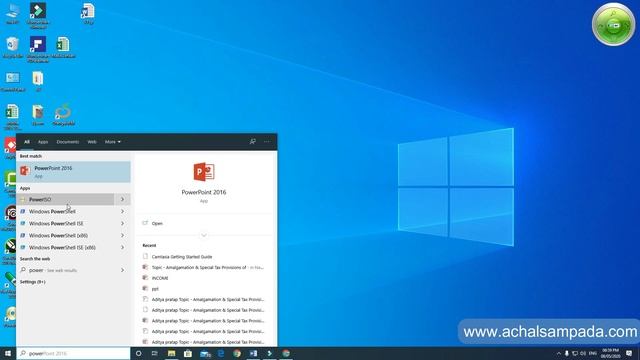This screenshot has height=360, width=640.
Task: Select Windows PowerShell (x86) result
Action: click(x=65, y=236)
